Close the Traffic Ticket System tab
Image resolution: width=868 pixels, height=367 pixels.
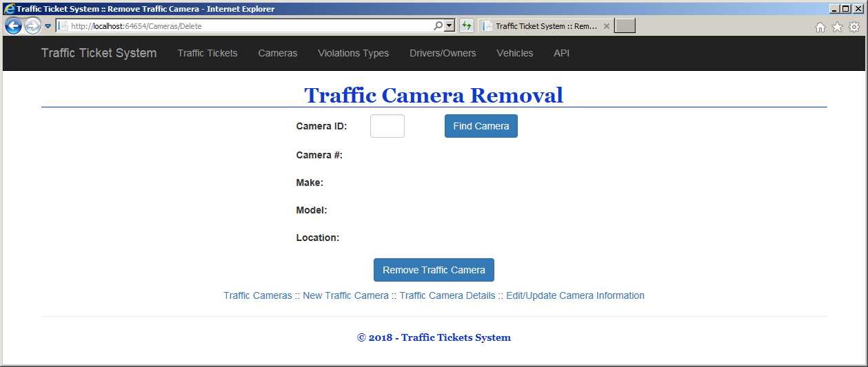click(x=606, y=26)
